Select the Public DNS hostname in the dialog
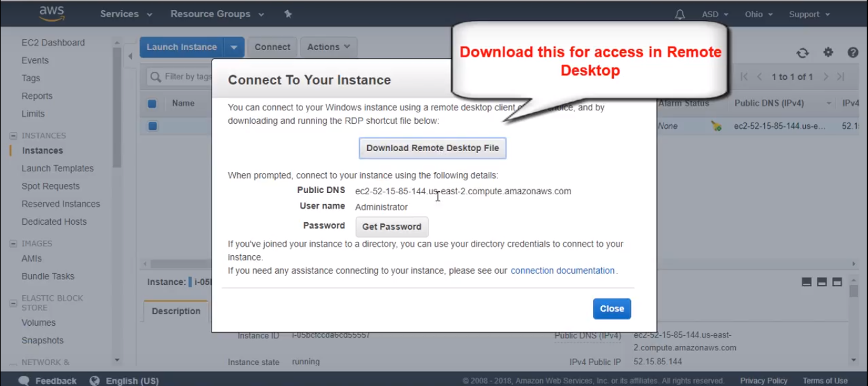 463,191
